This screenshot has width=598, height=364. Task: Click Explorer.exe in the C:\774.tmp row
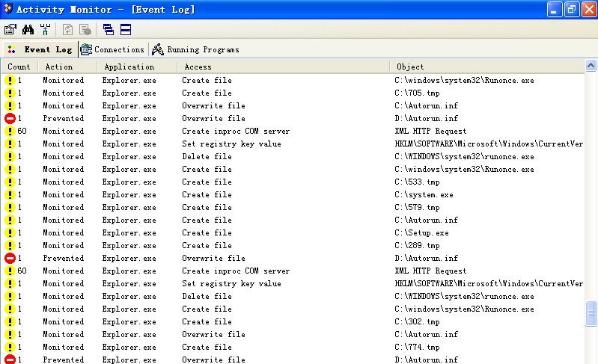[129, 348]
